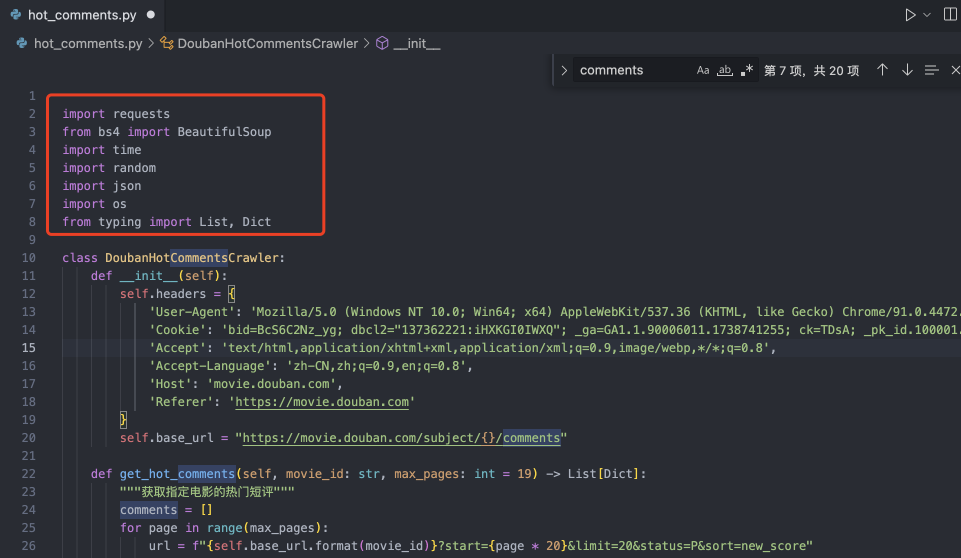
Task: Toggle Match Whole Word in find widget
Action: pos(725,70)
